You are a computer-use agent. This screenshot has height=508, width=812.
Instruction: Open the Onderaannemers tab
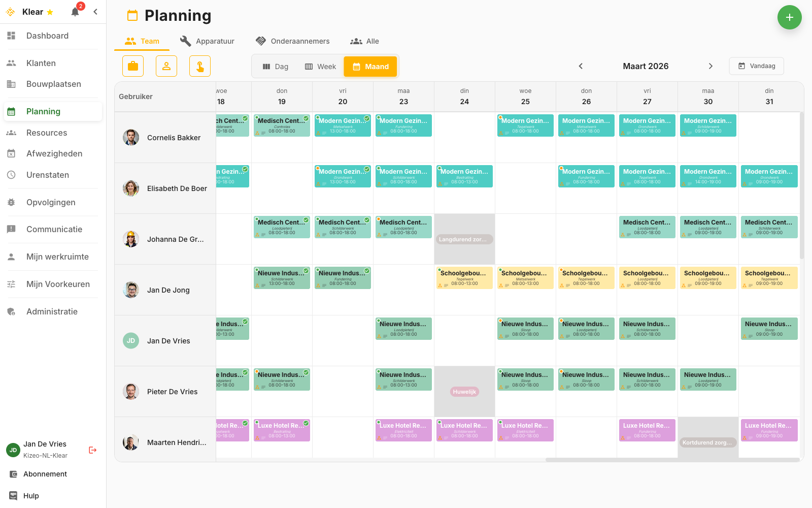pyautogui.click(x=293, y=41)
